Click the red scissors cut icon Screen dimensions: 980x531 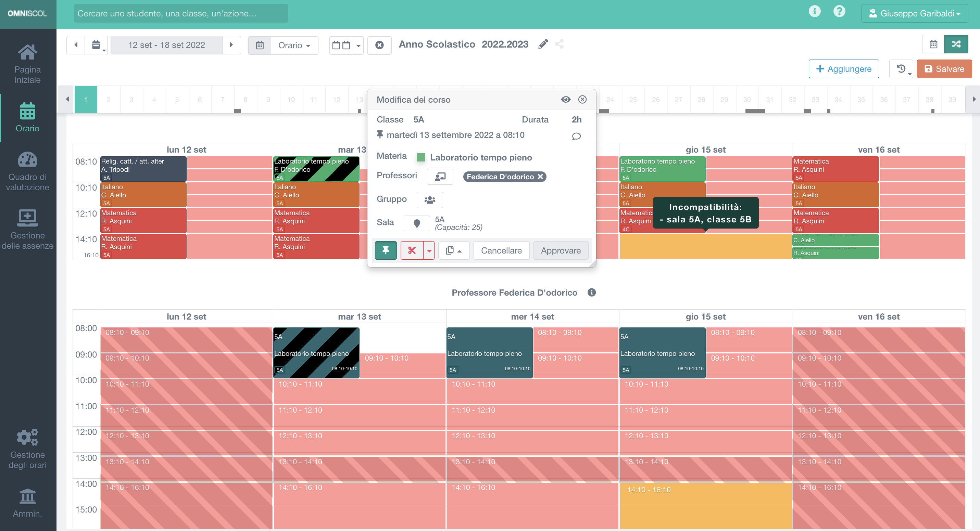(x=412, y=250)
